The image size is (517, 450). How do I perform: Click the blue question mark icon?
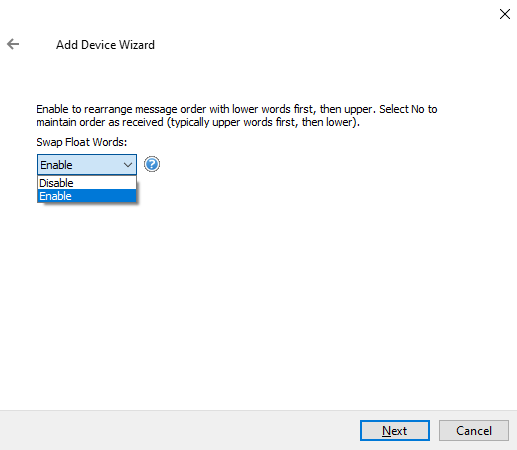152,164
